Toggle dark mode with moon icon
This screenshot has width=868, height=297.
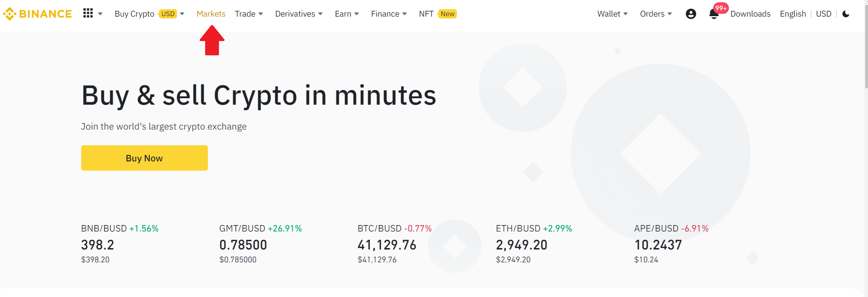point(846,14)
